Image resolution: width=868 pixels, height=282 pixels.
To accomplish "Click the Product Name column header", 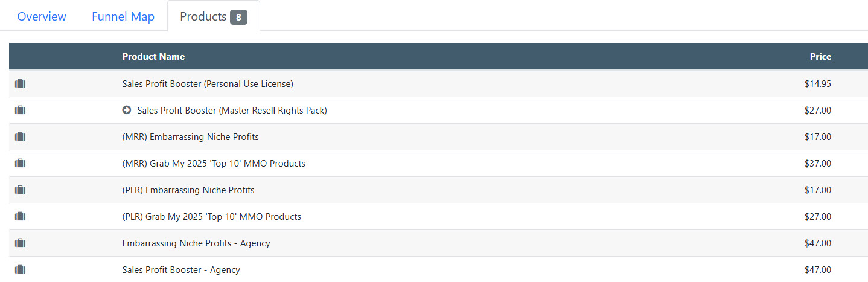I will [153, 57].
